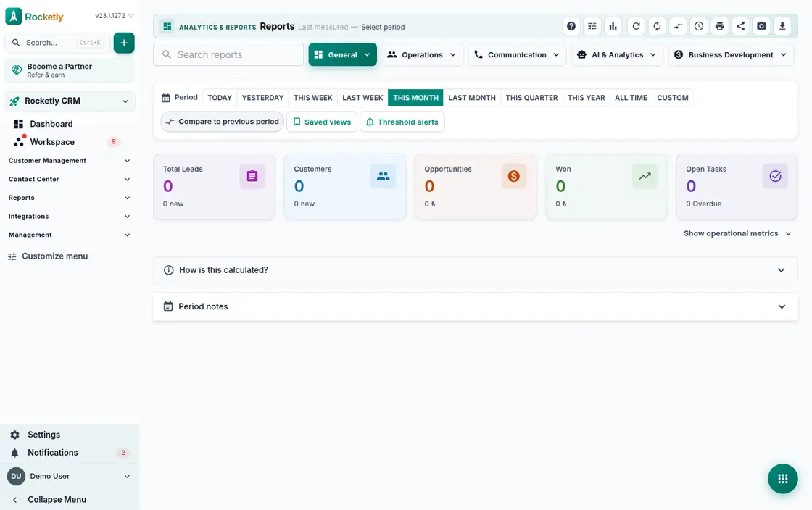Open the clock history icon
Screen dimensions: 812x510
pyautogui.click(x=699, y=26)
